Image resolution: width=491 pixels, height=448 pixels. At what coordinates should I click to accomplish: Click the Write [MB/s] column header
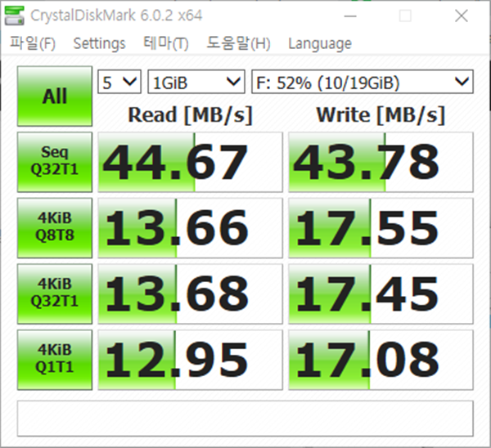381,114
